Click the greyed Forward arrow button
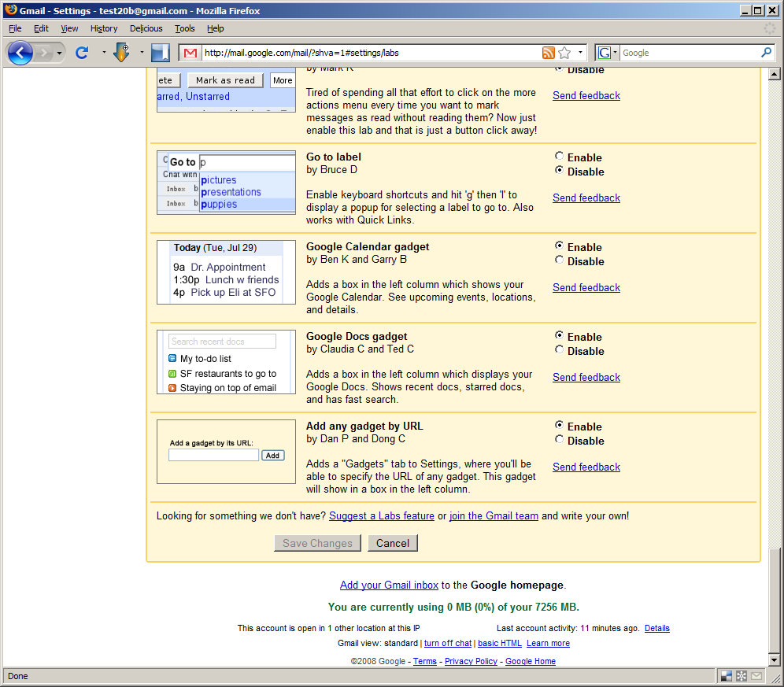The image size is (784, 687). pyautogui.click(x=44, y=53)
